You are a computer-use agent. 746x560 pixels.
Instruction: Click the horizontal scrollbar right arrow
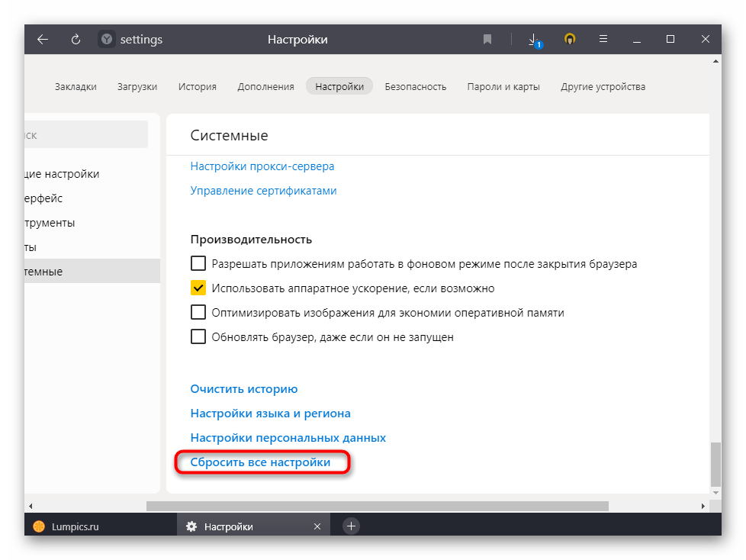tap(703, 506)
